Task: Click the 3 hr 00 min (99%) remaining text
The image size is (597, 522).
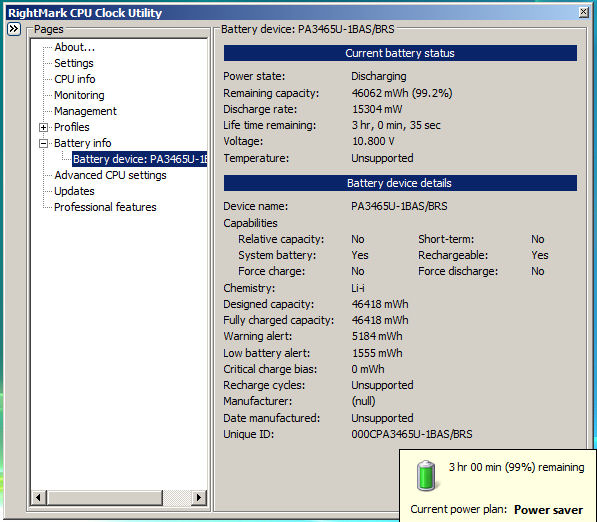Action: [x=516, y=467]
